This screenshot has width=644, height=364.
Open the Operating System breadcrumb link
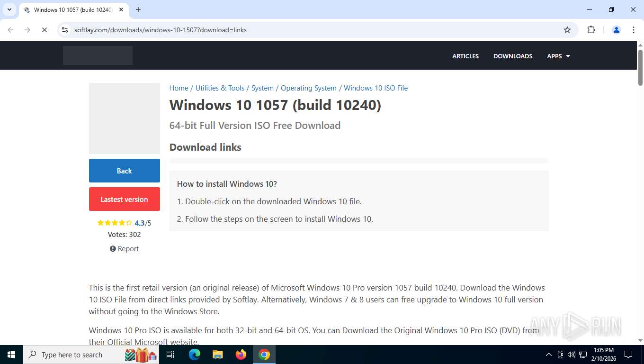pos(309,88)
